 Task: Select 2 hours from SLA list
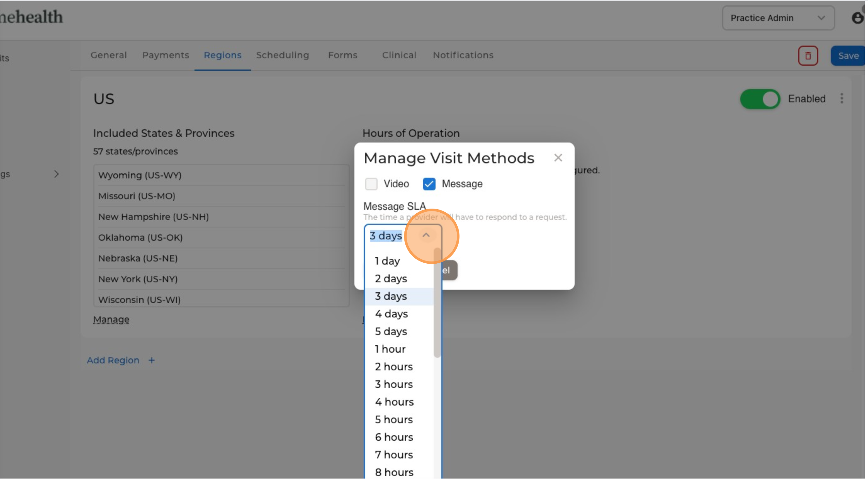(400, 367)
